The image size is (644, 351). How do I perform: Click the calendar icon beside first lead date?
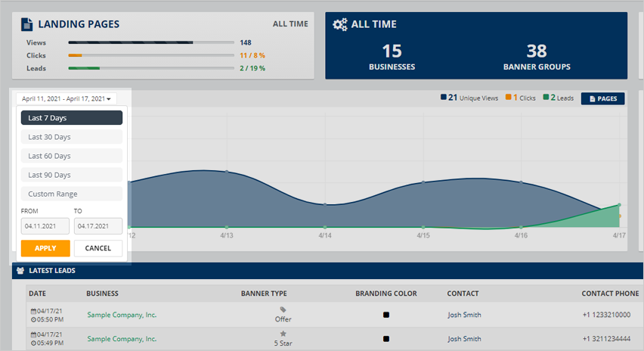(33, 311)
